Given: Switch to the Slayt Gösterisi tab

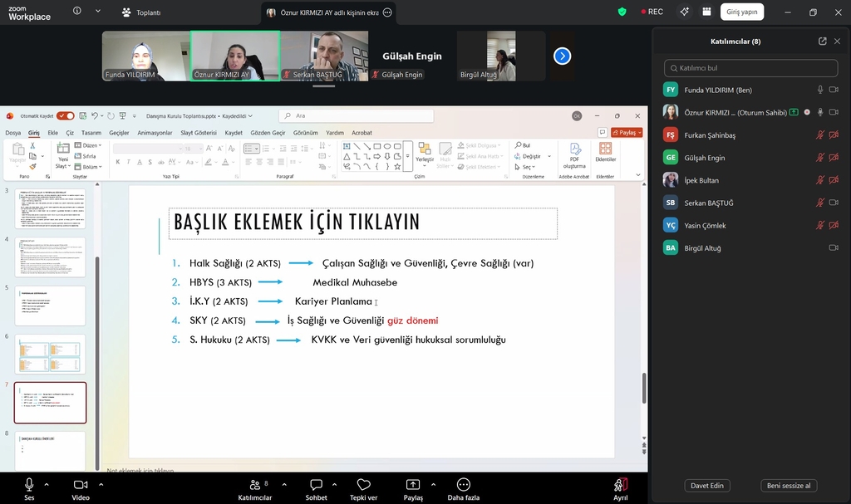Looking at the screenshot, I should coord(198,133).
